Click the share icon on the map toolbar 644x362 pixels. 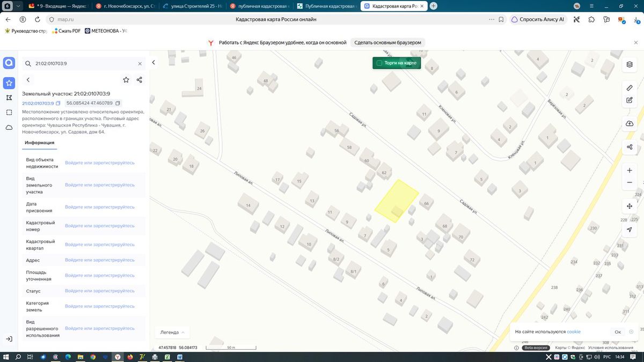[630, 147]
